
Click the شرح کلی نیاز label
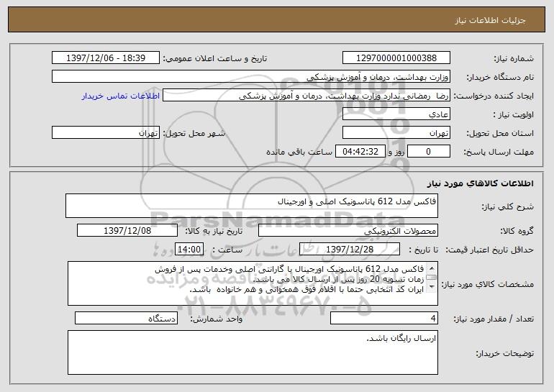[x=508, y=206]
